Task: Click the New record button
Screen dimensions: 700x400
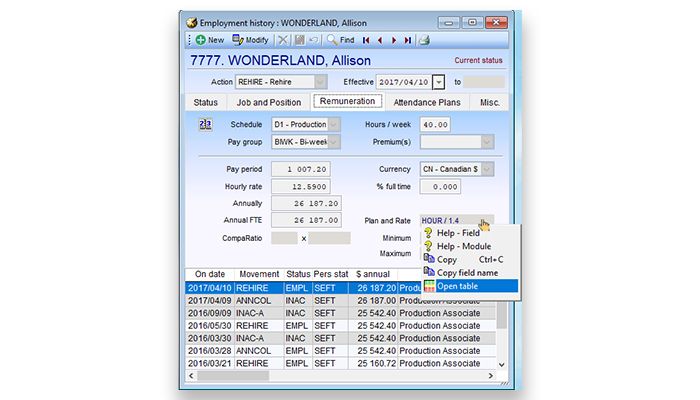Action: click(210, 40)
